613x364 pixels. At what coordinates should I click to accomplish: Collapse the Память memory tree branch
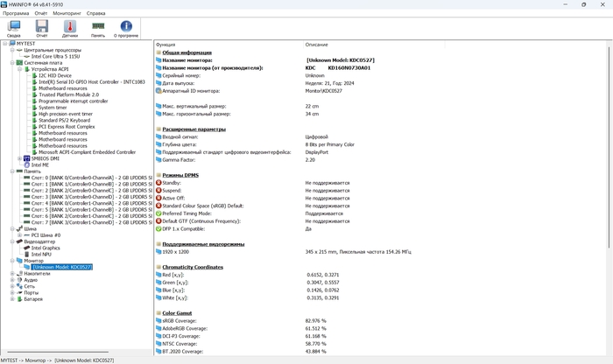11,171
